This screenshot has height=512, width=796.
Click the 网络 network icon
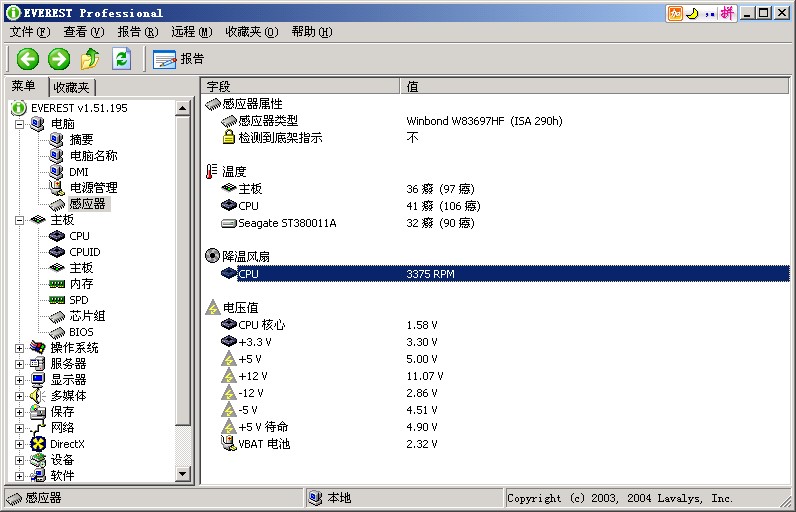38,428
